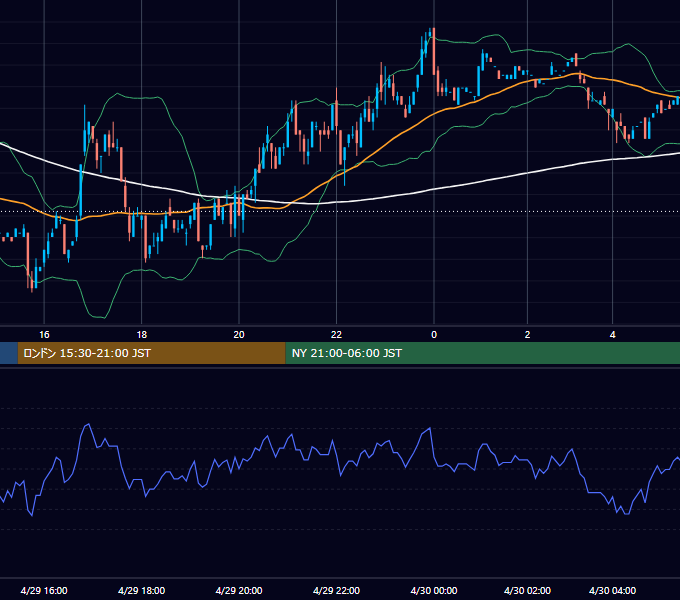Screen dimensions: 680x600
Task: Click the 4/30 04:00 date label
Action: point(612,590)
